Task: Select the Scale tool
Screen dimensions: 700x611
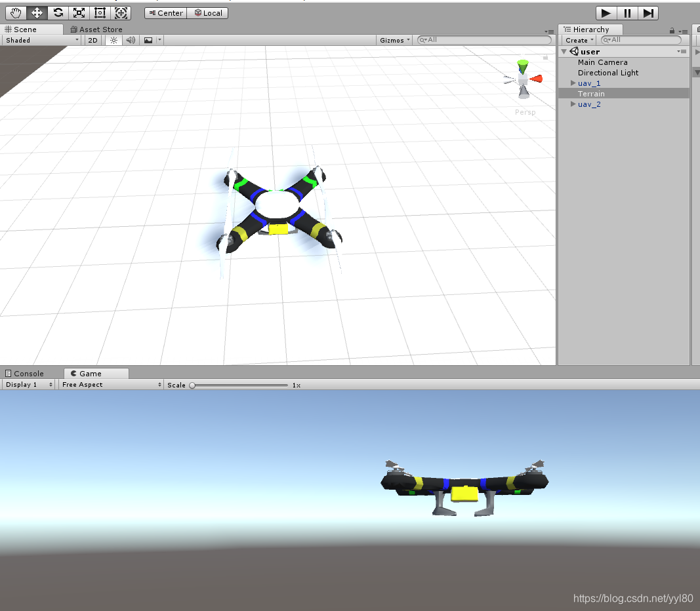Action: coord(79,13)
